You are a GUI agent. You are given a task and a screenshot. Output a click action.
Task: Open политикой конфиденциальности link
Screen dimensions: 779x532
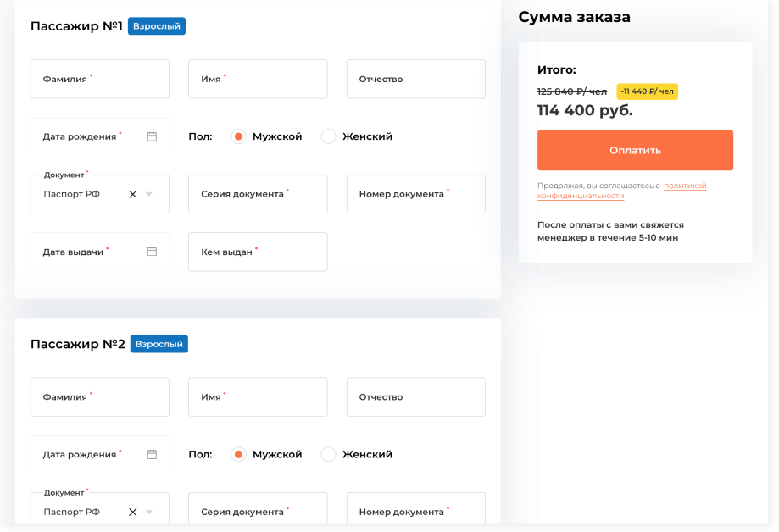(x=684, y=186)
